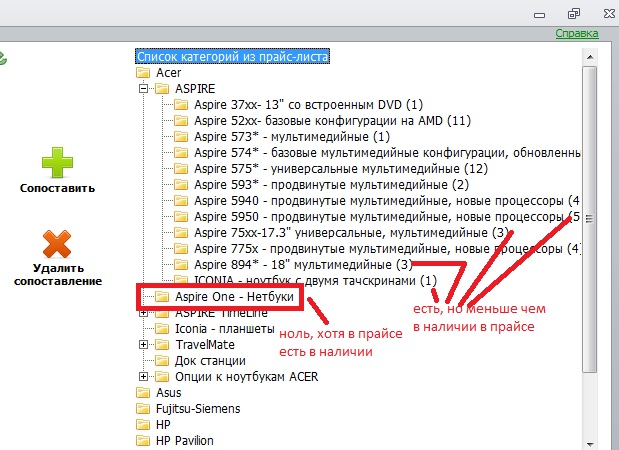This screenshot has width=619, height=450.
Task: Click the Удалить сопоставление button label
Action: (58, 275)
